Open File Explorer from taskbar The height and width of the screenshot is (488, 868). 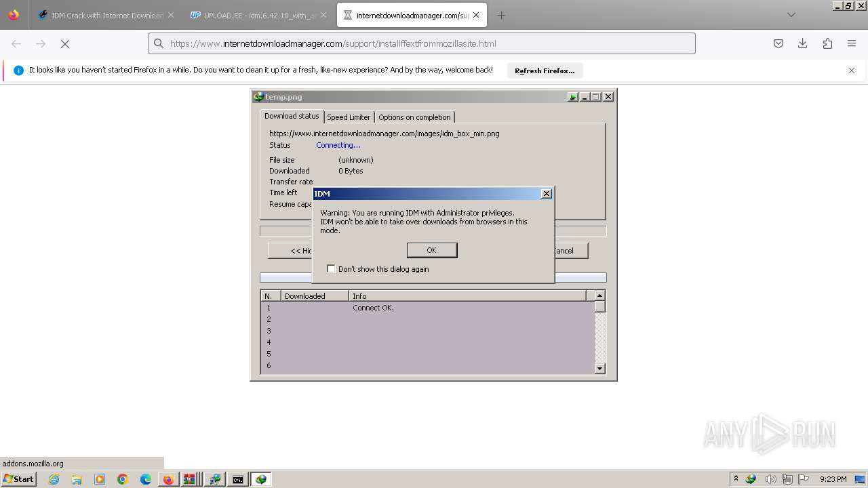(77, 479)
